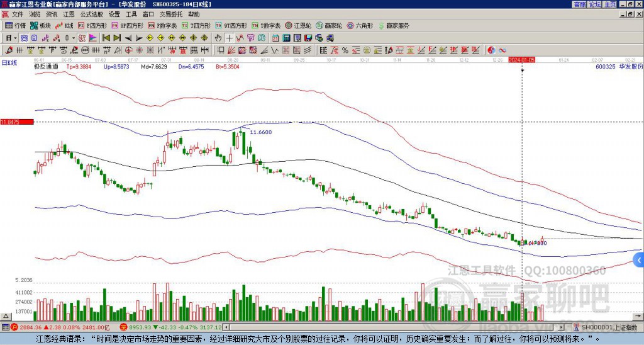Open the 设置 menu

114,14
